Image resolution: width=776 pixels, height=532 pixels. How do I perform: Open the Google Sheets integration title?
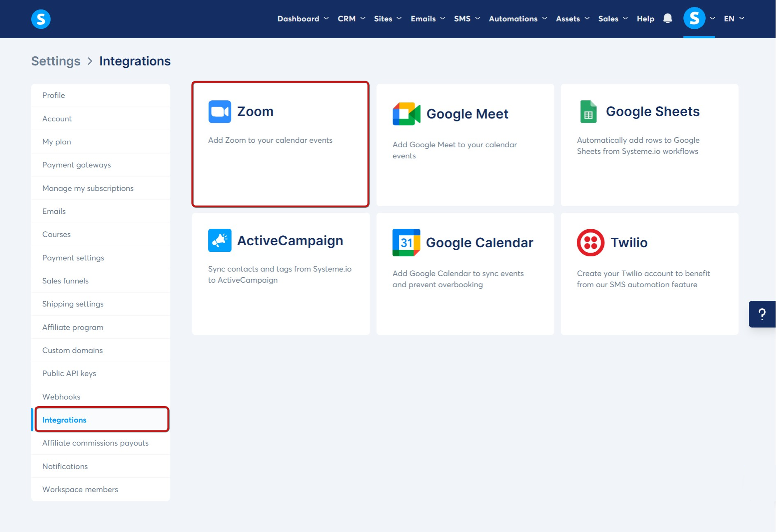tap(652, 112)
